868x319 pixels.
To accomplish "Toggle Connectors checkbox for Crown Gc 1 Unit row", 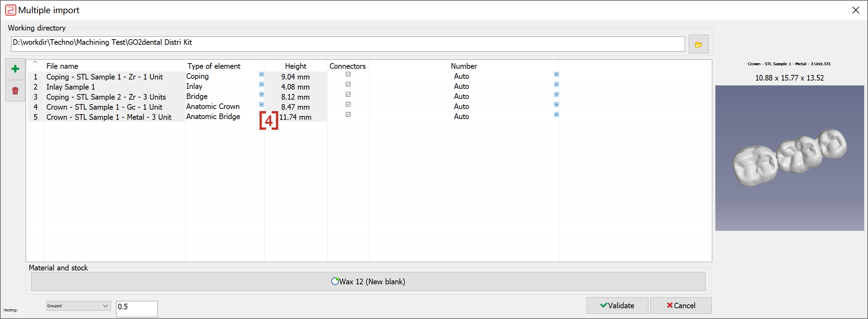I will (348, 104).
